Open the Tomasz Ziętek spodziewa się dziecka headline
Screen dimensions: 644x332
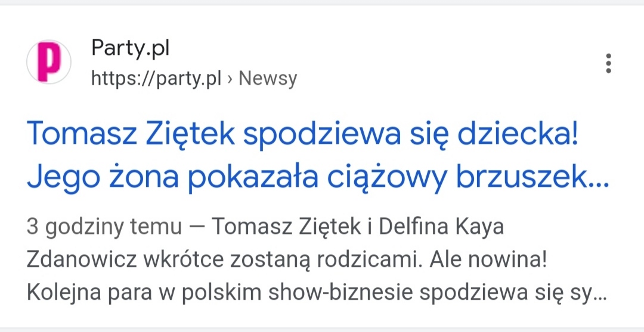303,135
